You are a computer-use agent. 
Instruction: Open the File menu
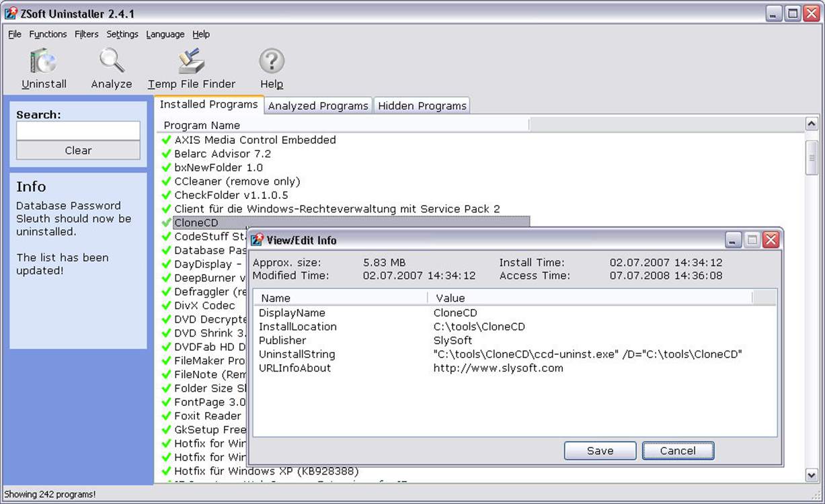tap(15, 34)
